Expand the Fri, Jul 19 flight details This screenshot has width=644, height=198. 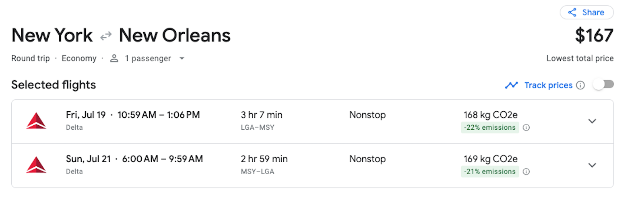(592, 121)
